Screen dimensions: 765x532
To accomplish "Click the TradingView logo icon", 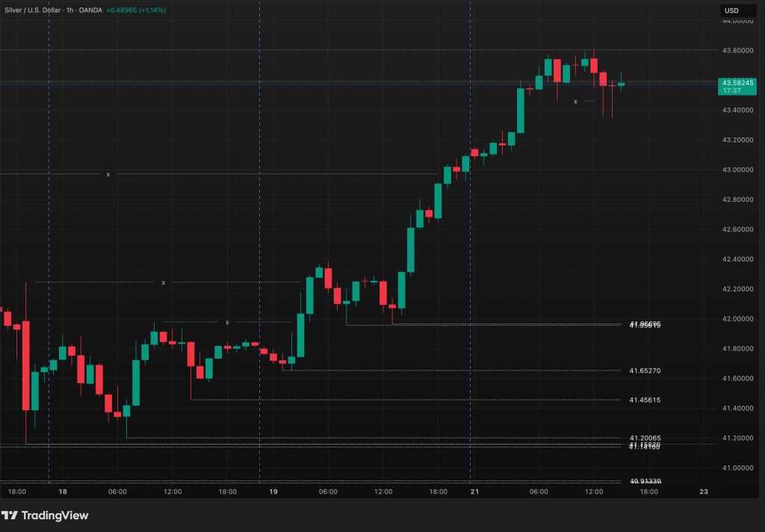I will point(10,516).
